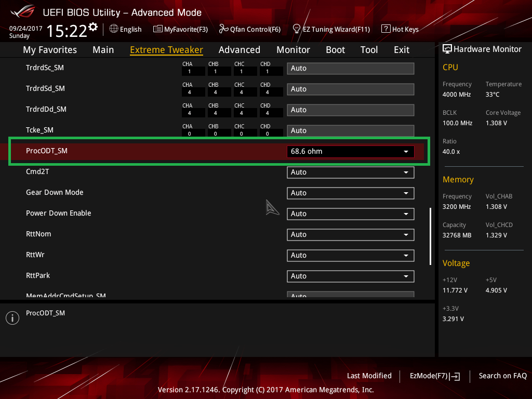The image size is (532, 399).
Task: Click the Core Voltage value 1.308 V
Action: (x=496, y=123)
